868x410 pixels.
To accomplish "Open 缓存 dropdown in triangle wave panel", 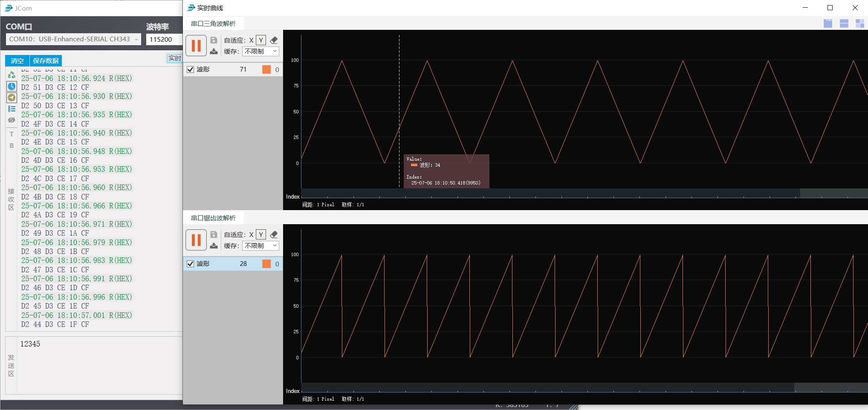I will click(260, 52).
